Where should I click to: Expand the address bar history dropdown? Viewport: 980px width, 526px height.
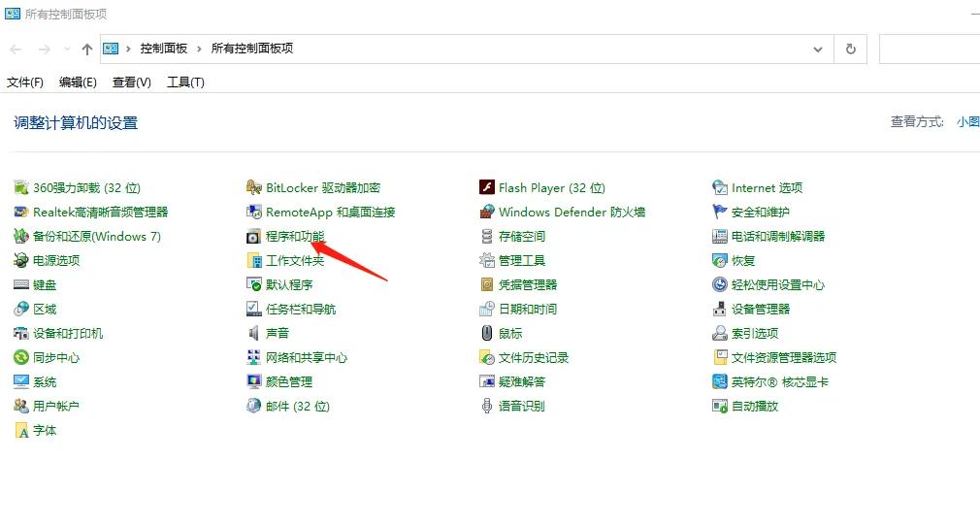click(x=818, y=49)
